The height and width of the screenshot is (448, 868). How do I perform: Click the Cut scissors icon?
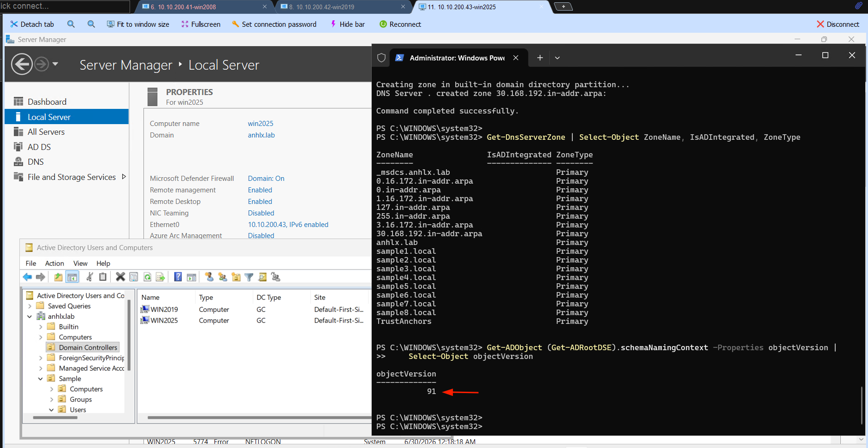(90, 277)
